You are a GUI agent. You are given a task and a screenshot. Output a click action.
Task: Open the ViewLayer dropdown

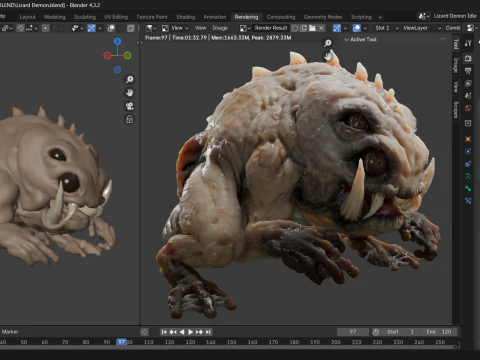point(421,28)
